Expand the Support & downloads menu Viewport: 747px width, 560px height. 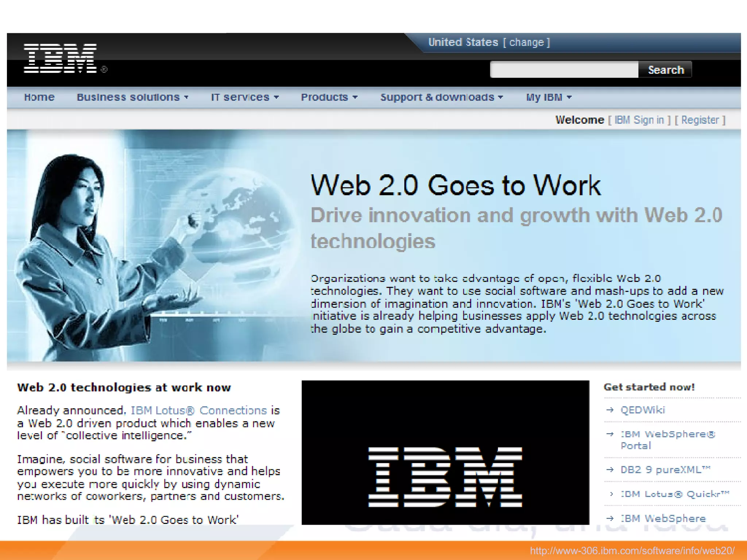point(442,97)
